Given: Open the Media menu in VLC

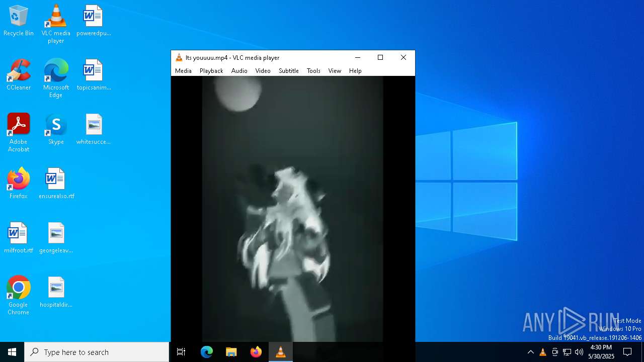Looking at the screenshot, I should 183,71.
